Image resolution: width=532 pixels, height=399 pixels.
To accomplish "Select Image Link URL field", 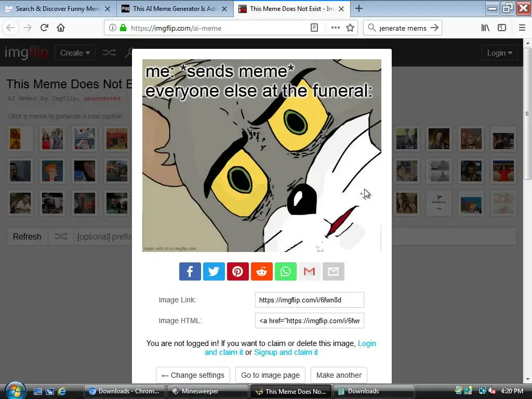I will [x=310, y=300].
